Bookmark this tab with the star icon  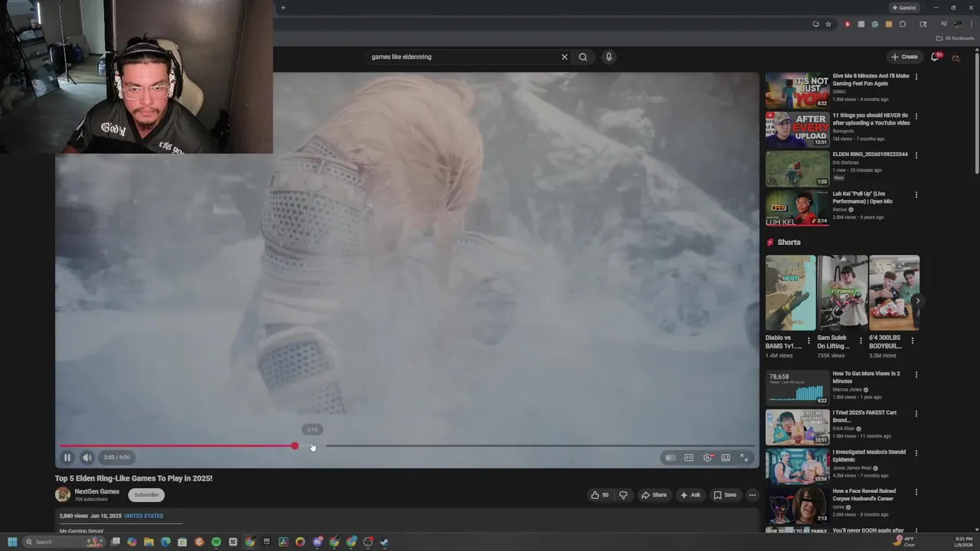pyautogui.click(x=828, y=24)
